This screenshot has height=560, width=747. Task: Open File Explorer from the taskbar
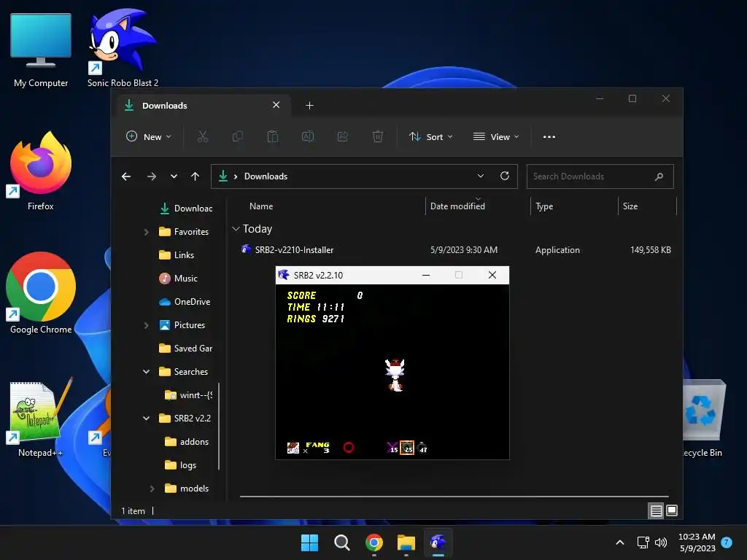pyautogui.click(x=406, y=542)
